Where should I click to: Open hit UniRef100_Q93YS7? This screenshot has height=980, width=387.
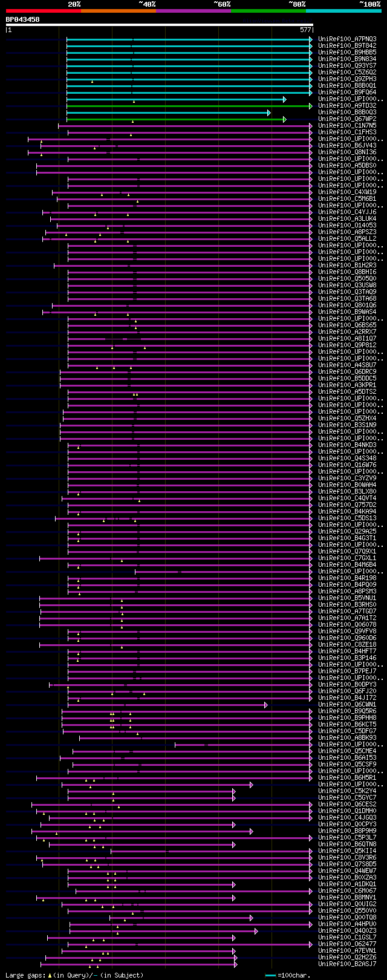click(x=347, y=65)
